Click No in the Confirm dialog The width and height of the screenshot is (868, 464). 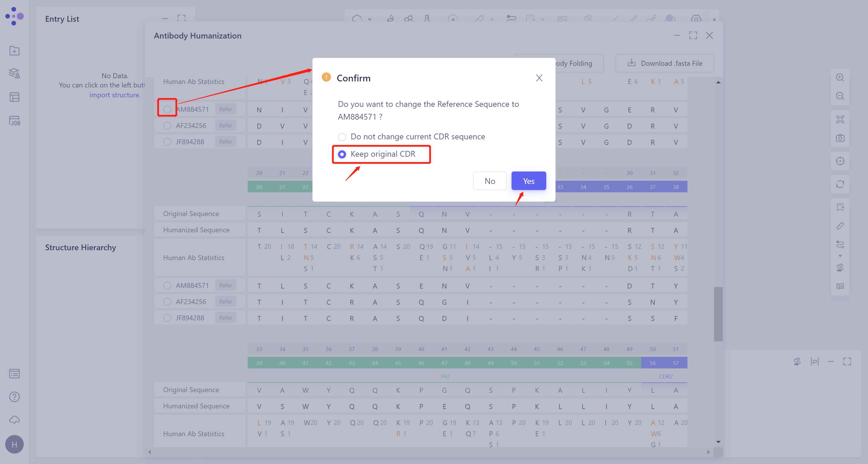[490, 181]
